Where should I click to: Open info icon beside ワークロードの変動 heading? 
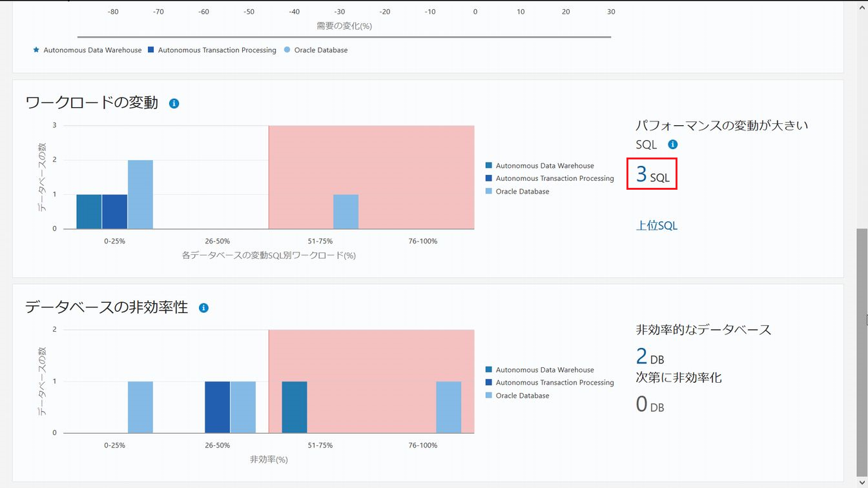174,103
